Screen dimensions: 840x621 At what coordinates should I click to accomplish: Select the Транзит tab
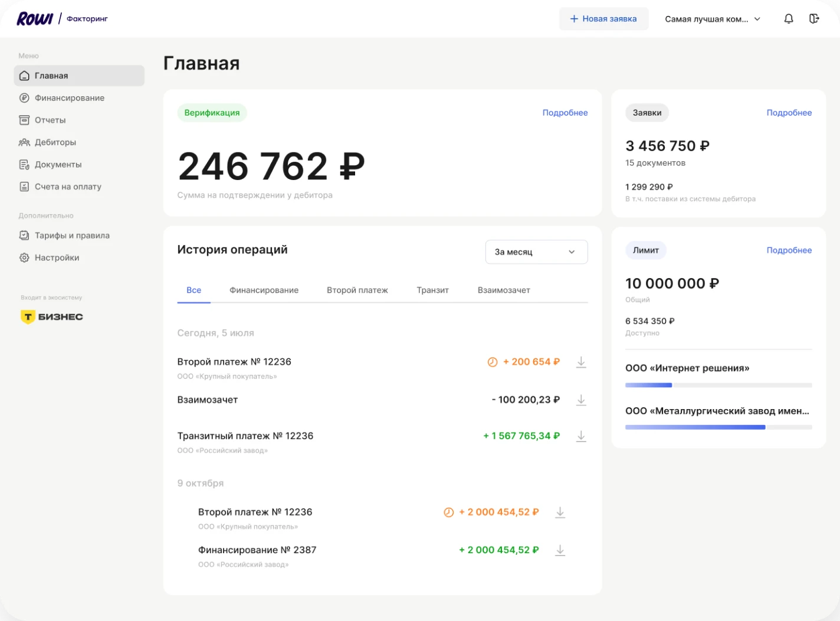432,290
